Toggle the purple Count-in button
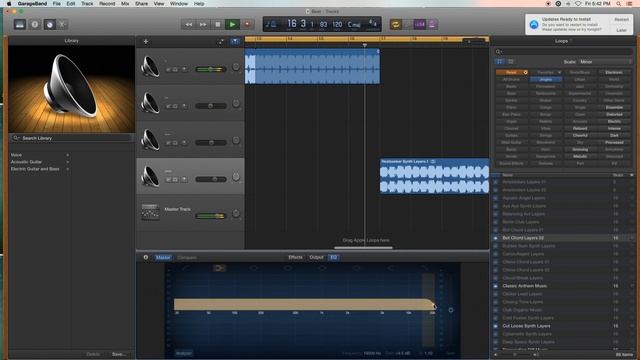640x360 pixels. coord(420,24)
